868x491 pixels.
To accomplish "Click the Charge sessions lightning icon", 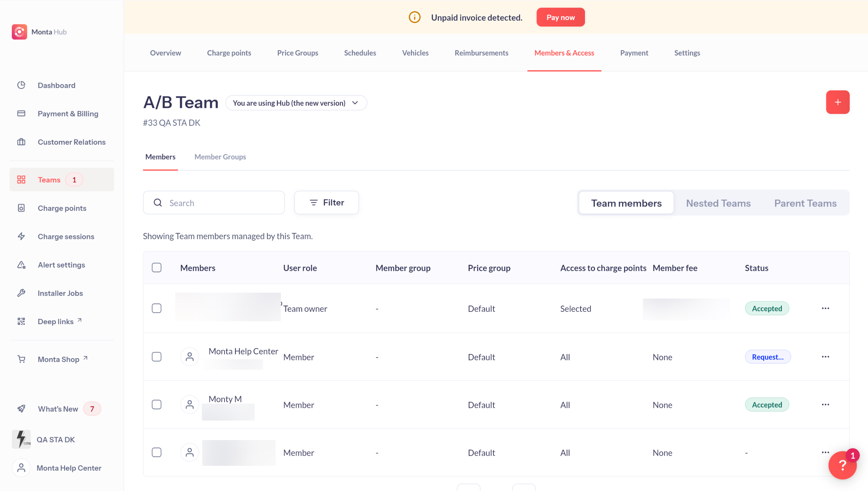I will tap(21, 236).
